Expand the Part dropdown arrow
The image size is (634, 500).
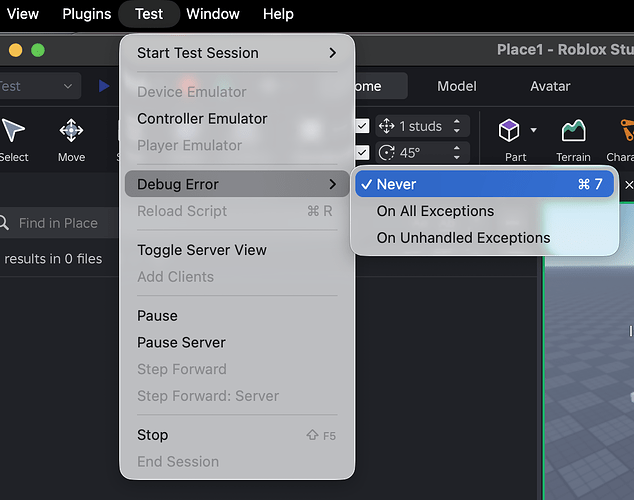point(533,130)
